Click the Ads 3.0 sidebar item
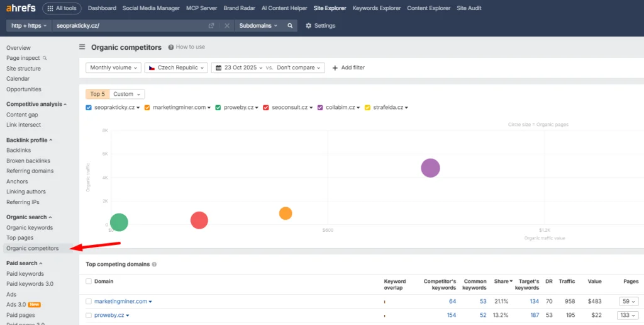The image size is (644, 325). tap(23, 305)
